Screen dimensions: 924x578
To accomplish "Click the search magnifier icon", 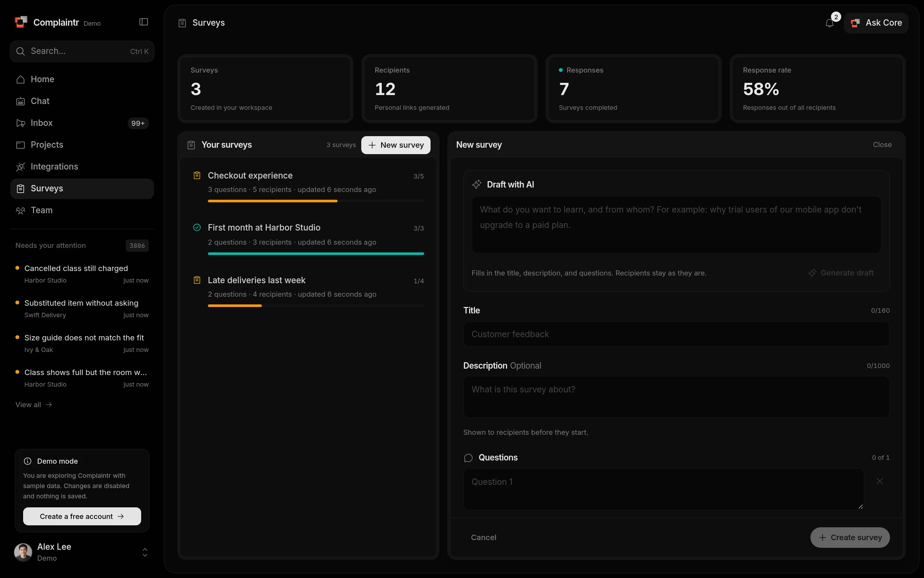I will [x=21, y=51].
